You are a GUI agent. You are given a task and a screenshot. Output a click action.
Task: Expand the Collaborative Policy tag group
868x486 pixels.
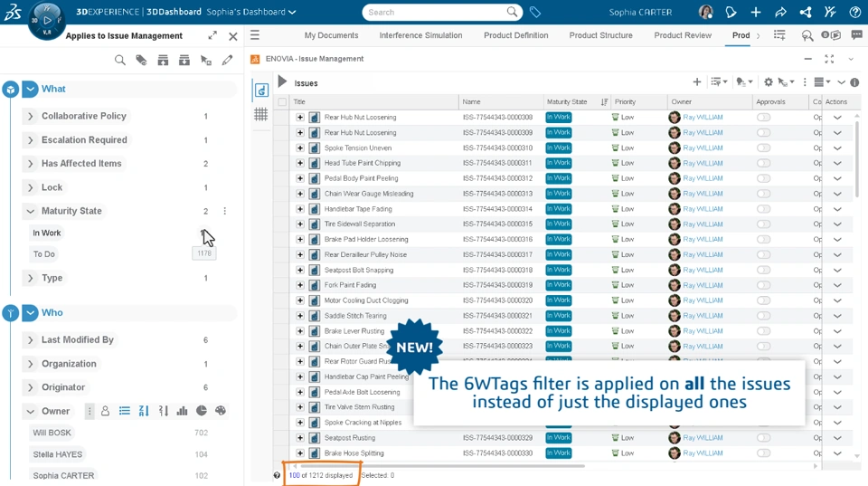pyautogui.click(x=31, y=116)
